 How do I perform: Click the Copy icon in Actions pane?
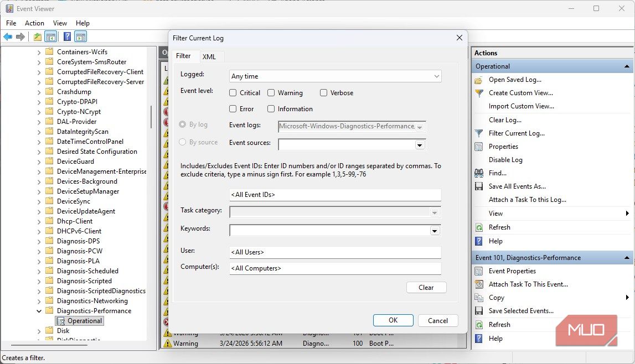tap(479, 298)
